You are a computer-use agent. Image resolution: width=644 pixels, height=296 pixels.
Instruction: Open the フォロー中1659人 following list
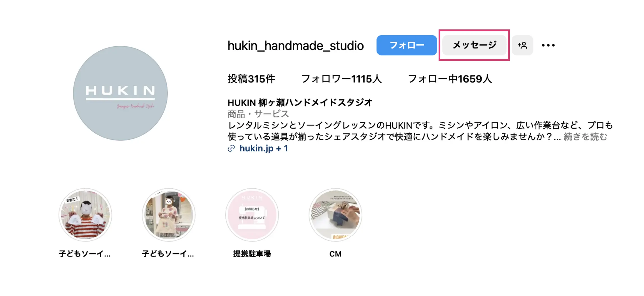tap(450, 79)
